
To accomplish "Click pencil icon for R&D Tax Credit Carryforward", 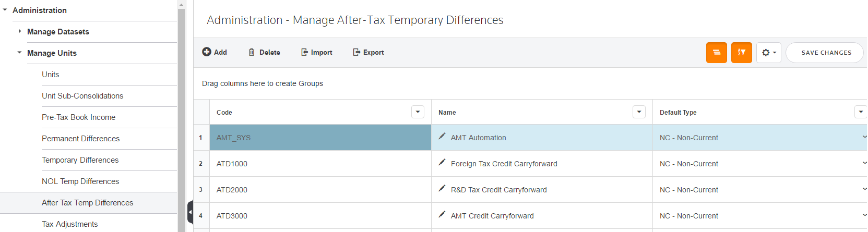I will [442, 189].
